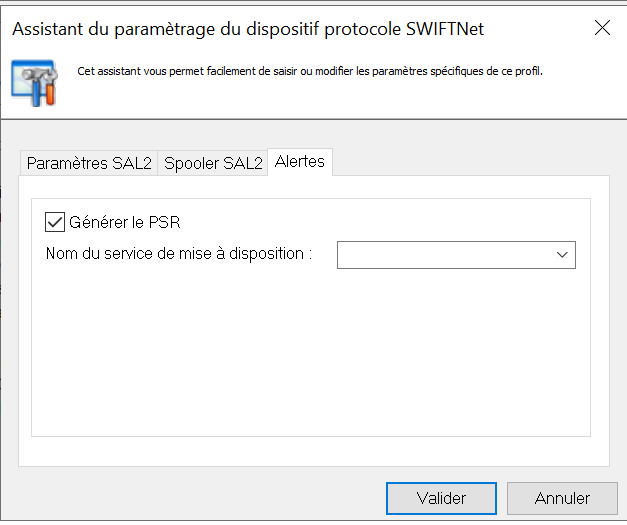Click the blank tab strip right of Alertes
This screenshot has height=525, width=627.
(x=470, y=162)
